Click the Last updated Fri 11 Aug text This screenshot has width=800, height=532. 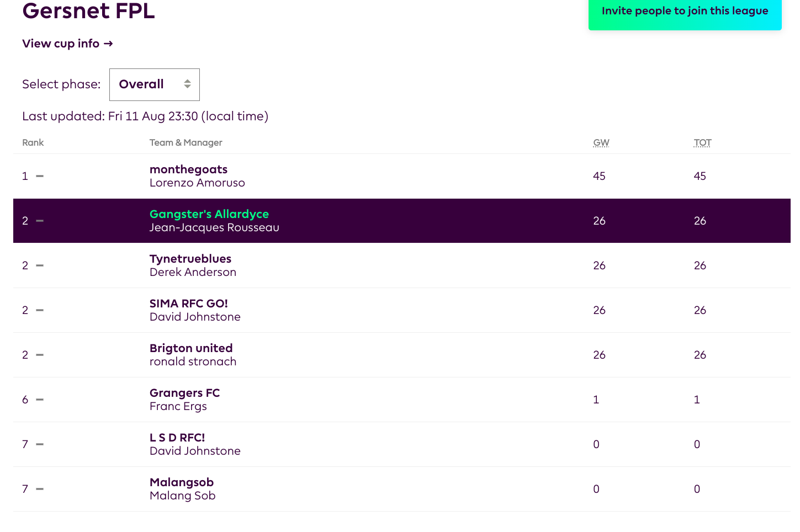pos(145,116)
